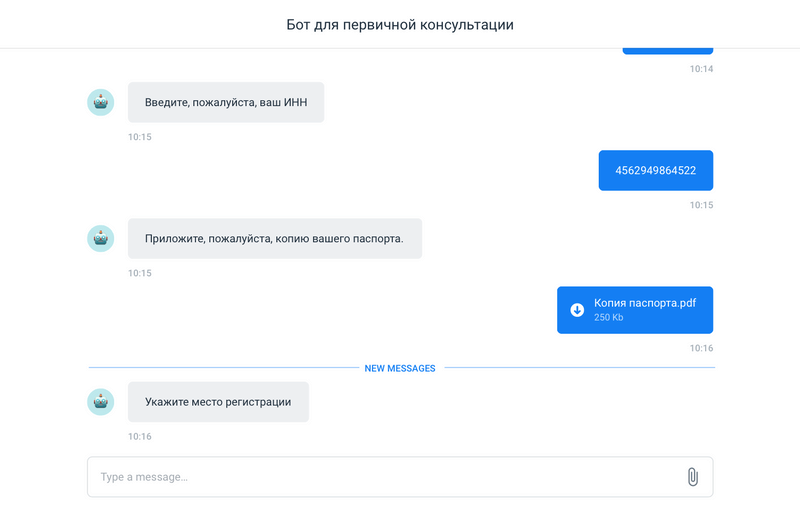
Task: Select the "Введите, пожалуйста, ваш ИНН" message bubble
Action: (x=226, y=102)
